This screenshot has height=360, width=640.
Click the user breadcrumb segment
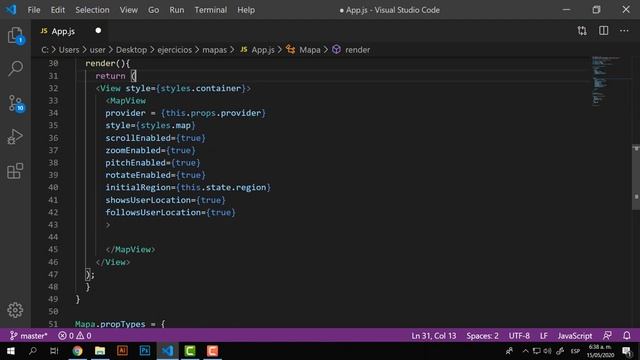(98, 50)
